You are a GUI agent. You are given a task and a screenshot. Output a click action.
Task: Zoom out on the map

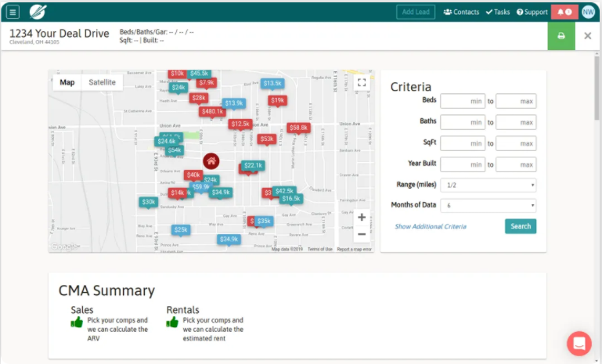point(361,234)
